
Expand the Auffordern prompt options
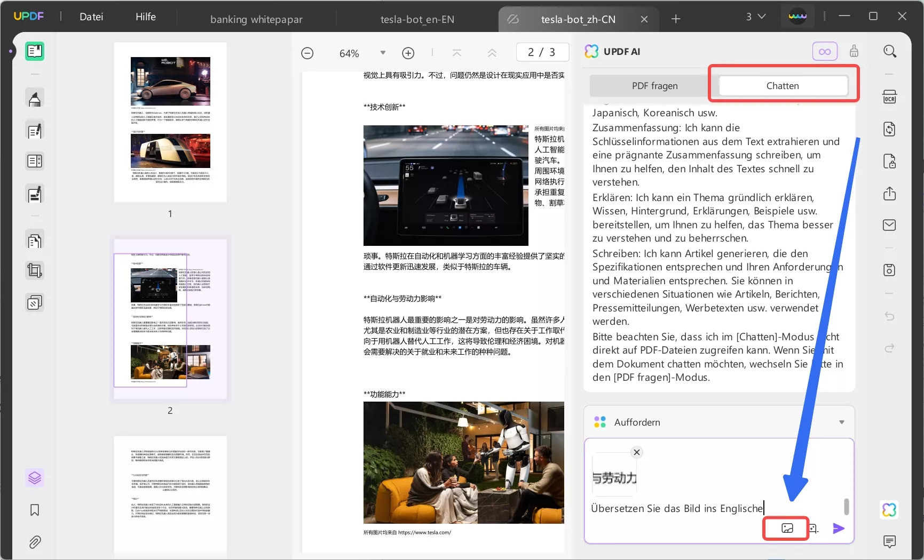pos(842,422)
